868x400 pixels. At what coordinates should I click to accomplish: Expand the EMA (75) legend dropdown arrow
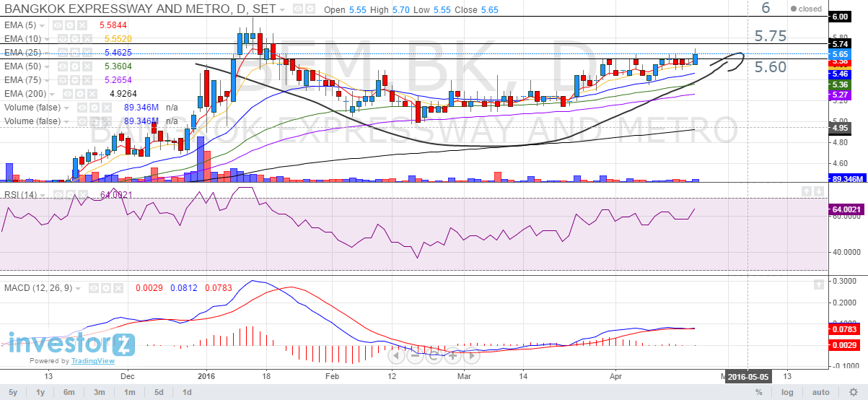click(47, 81)
